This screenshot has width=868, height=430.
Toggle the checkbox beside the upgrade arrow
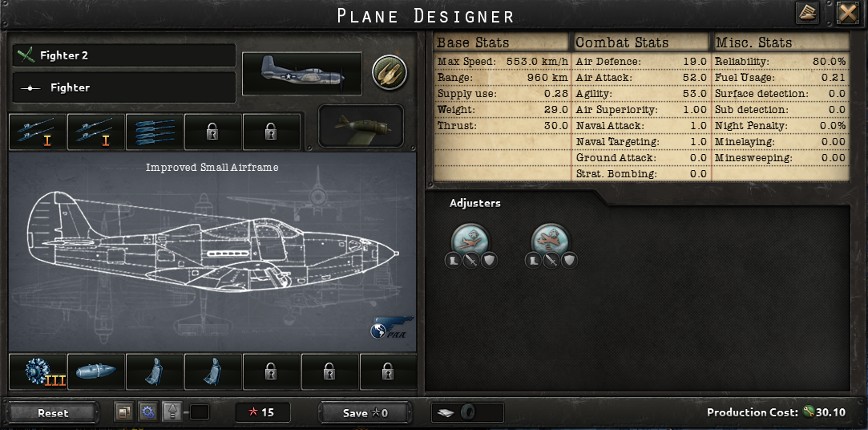(200, 412)
